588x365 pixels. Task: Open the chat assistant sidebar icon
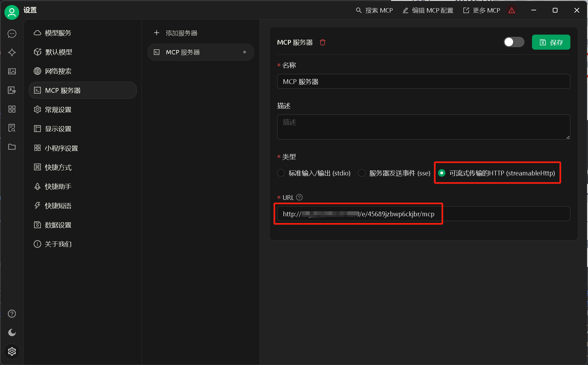tap(12, 34)
